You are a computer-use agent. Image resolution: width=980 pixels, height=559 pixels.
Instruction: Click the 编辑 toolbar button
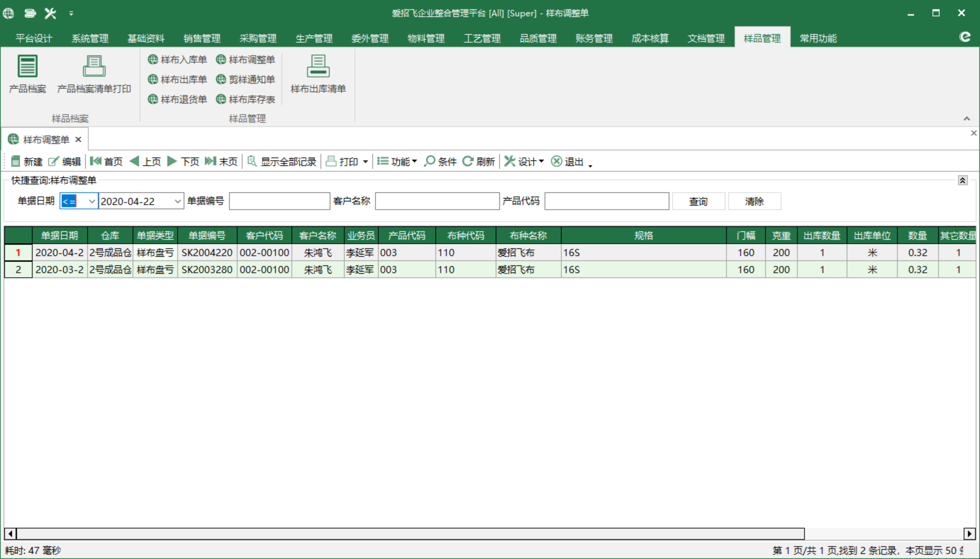65,162
